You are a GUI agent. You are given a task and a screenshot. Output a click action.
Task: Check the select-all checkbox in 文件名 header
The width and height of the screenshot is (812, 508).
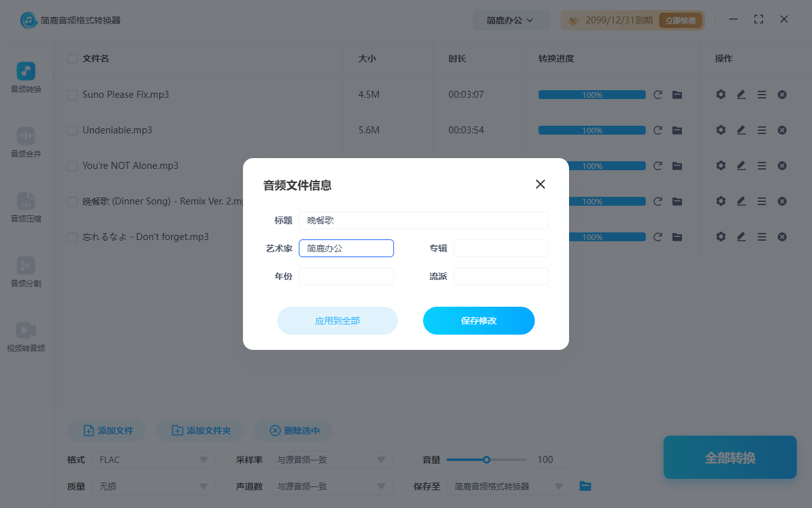[72, 58]
